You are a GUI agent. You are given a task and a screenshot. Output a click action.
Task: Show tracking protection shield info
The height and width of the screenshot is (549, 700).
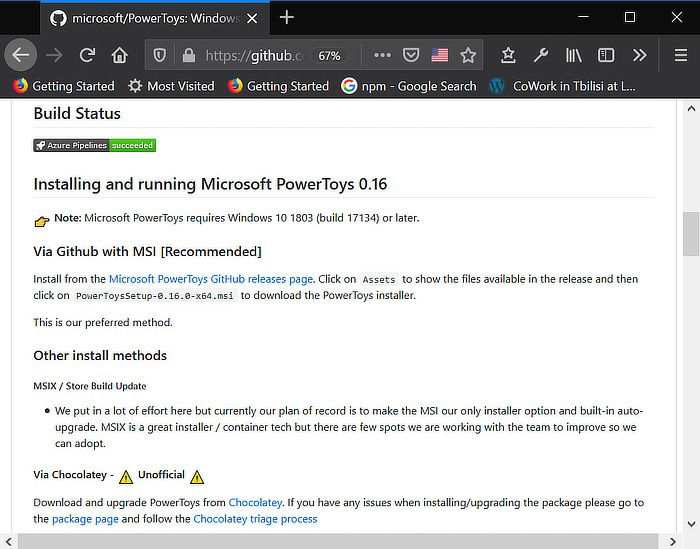(x=160, y=55)
